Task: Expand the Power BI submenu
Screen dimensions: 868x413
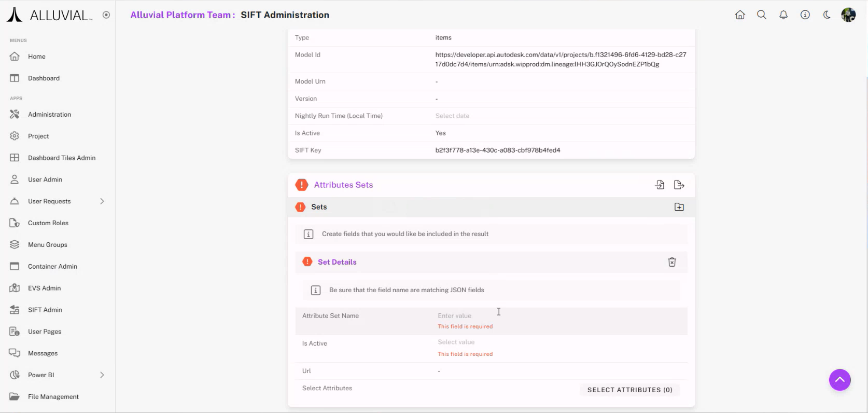Action: (x=102, y=375)
